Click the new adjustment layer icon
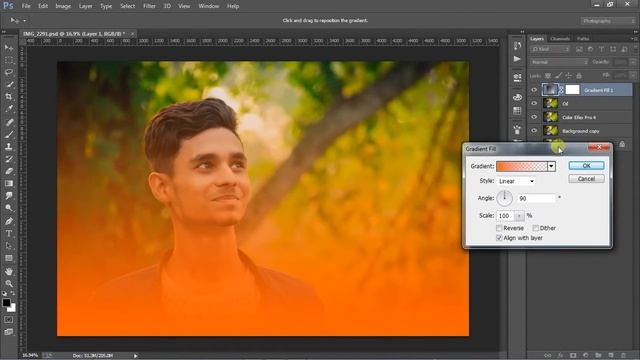Viewport: 640px width, 360px height. tap(586, 356)
